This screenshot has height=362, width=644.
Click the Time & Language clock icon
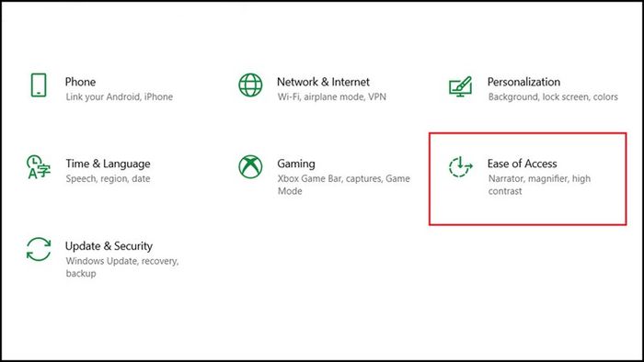[x=39, y=167]
